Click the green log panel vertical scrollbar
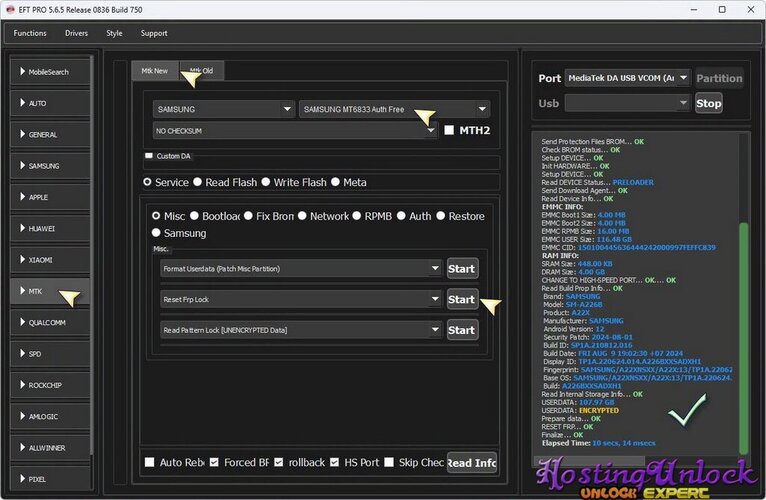 [x=744, y=337]
